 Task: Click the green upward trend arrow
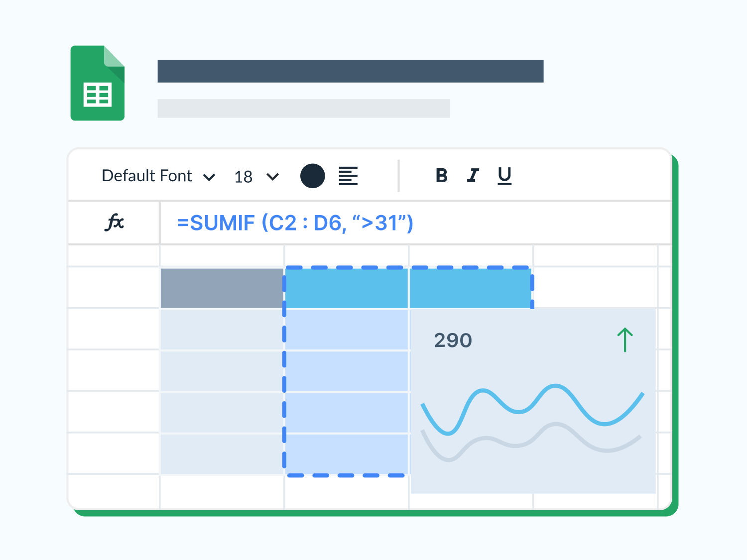point(625,339)
